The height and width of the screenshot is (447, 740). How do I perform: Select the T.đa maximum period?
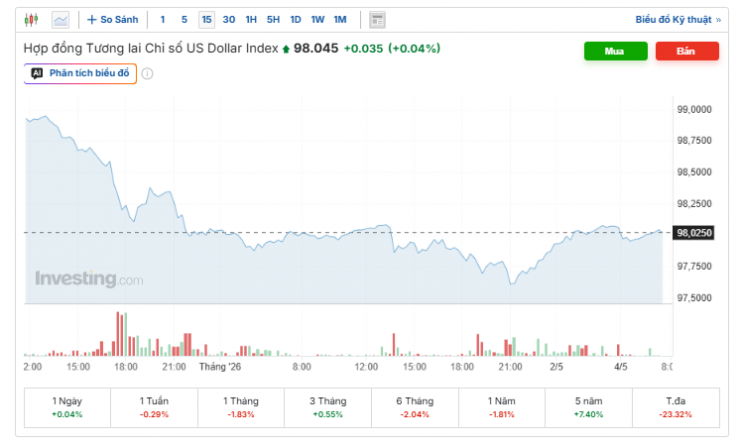point(675,407)
